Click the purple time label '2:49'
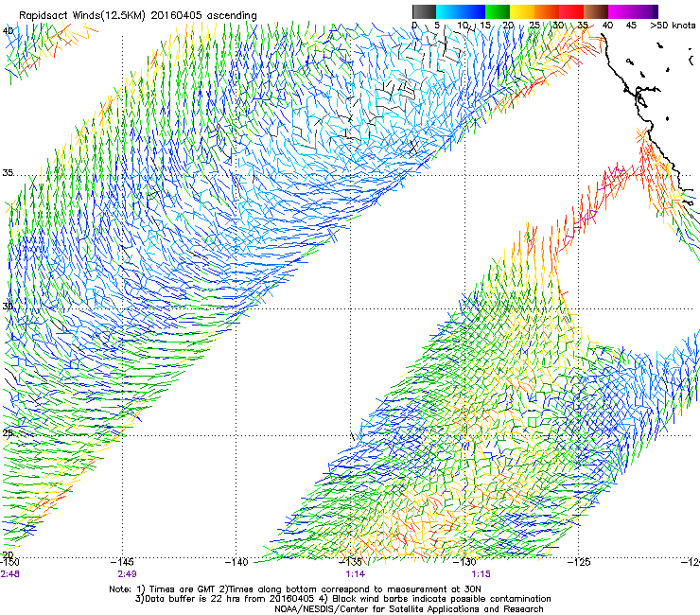Viewport: 700px width, 615px height. (x=128, y=573)
